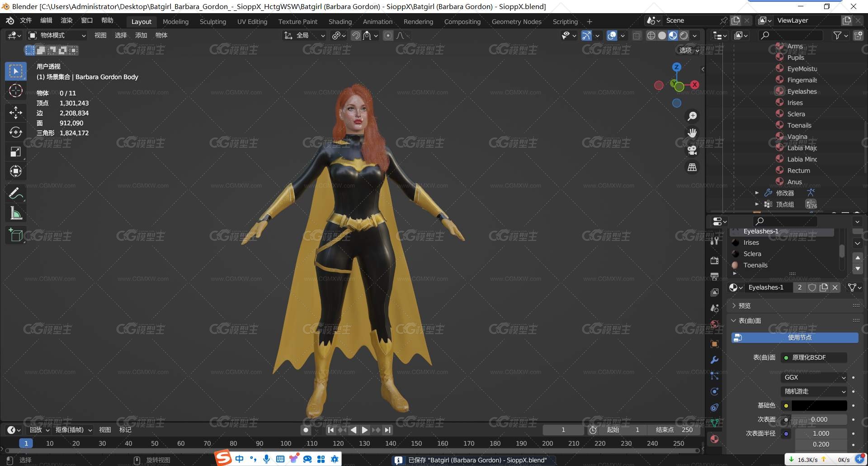Viewport: 868px width, 466px height.
Task: Expand the modifiers row in outliner
Action: coord(757,193)
